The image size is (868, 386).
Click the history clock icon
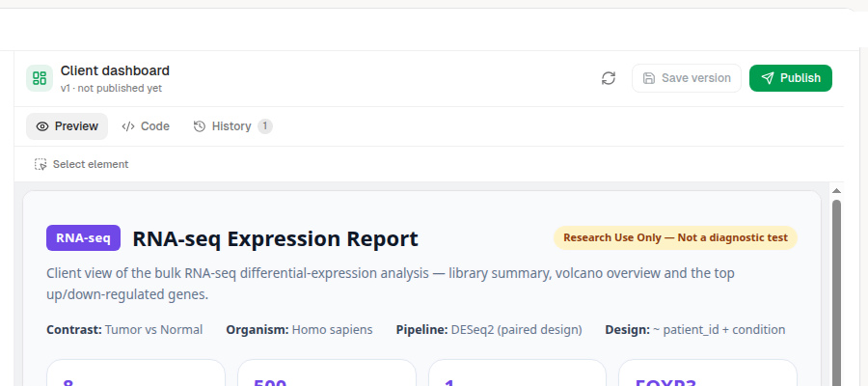(200, 126)
